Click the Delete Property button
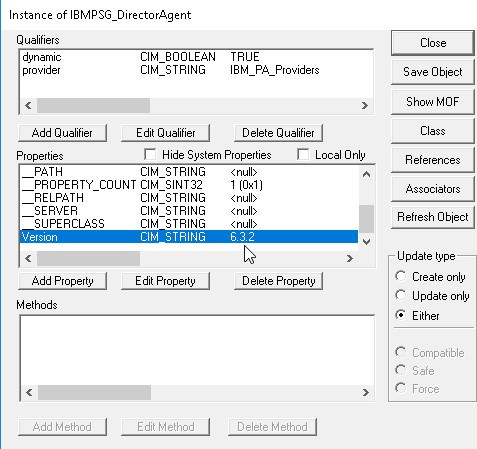477x449 pixels. [278, 281]
